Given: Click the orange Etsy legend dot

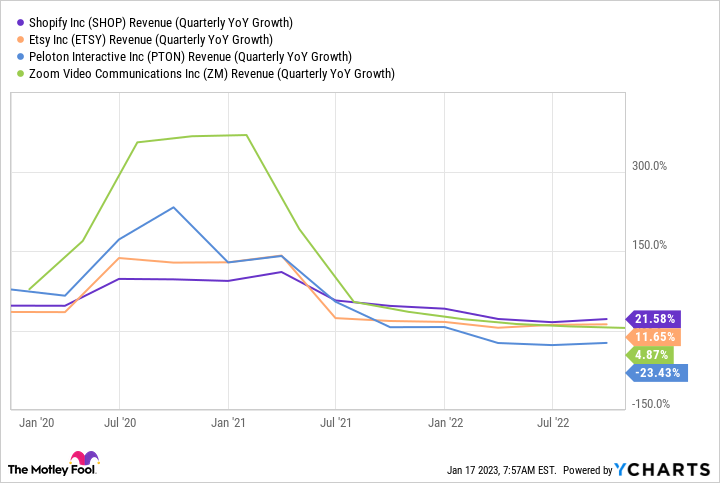Looking at the screenshot, I should [20, 39].
